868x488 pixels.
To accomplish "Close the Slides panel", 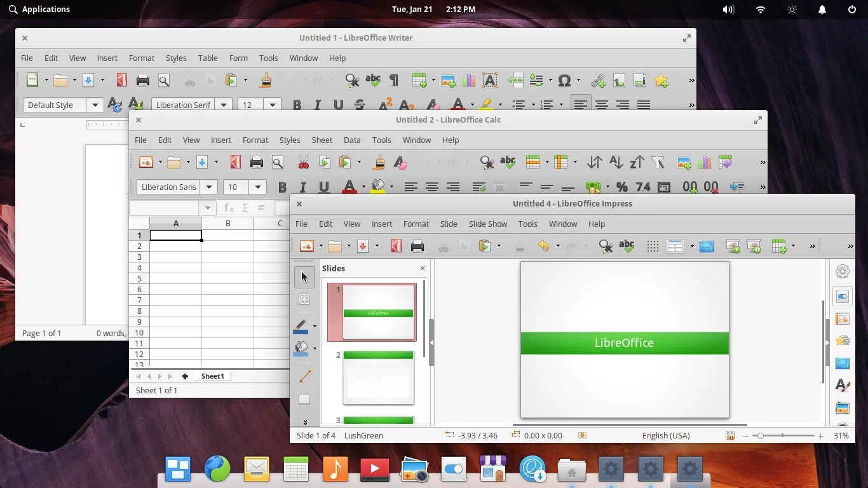I will 423,268.
